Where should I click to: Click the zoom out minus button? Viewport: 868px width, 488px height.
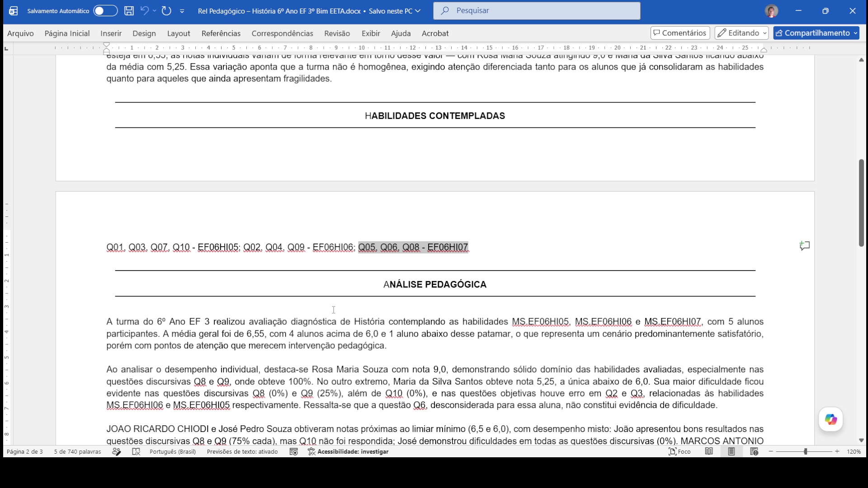[771, 451]
